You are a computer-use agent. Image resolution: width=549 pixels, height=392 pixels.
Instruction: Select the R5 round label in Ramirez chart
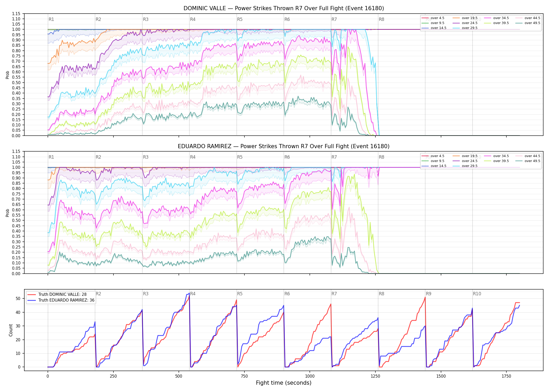pyautogui.click(x=240, y=157)
